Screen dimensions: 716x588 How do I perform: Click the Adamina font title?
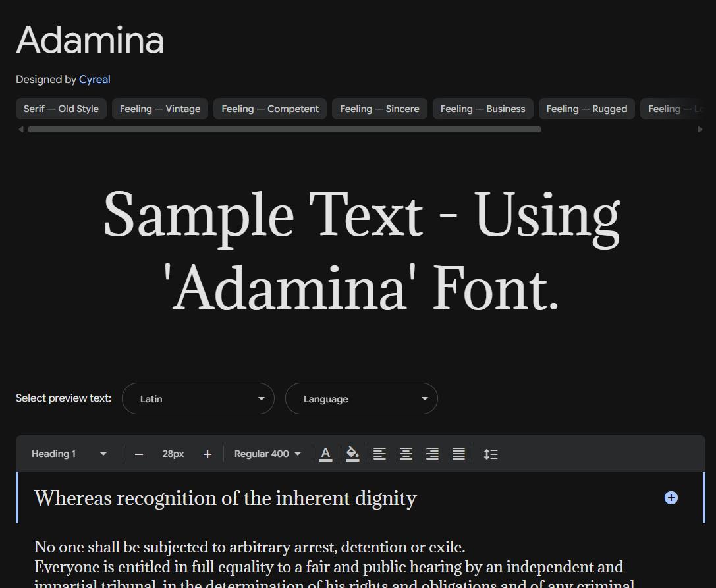90,40
